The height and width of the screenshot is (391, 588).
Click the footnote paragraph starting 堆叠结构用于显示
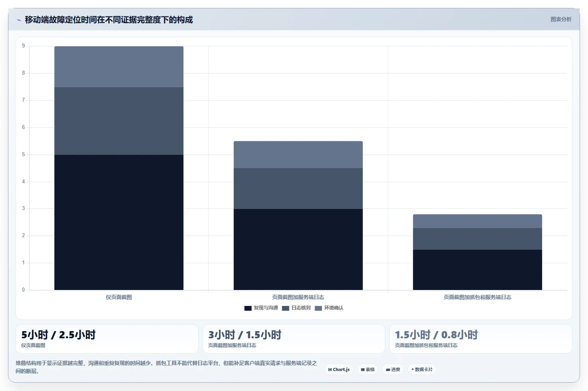click(x=166, y=367)
